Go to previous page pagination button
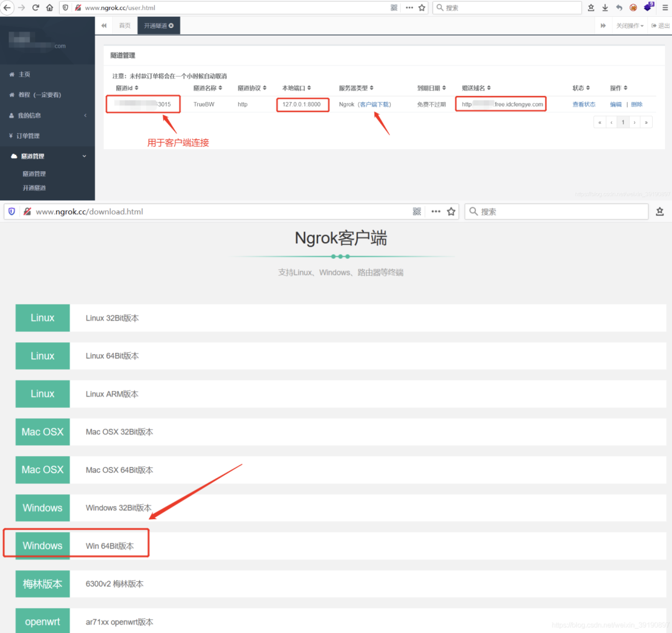 (611, 122)
